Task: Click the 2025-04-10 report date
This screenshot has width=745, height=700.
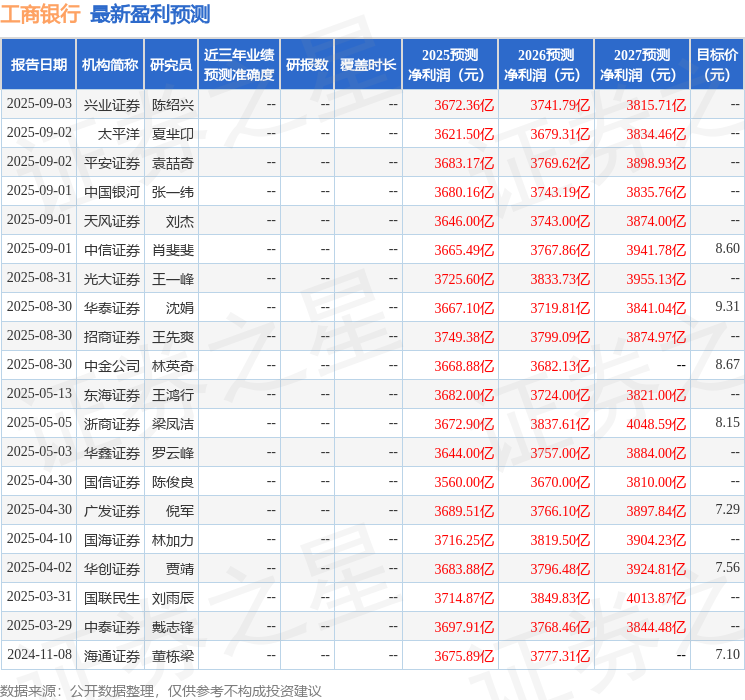Action: click(39, 538)
